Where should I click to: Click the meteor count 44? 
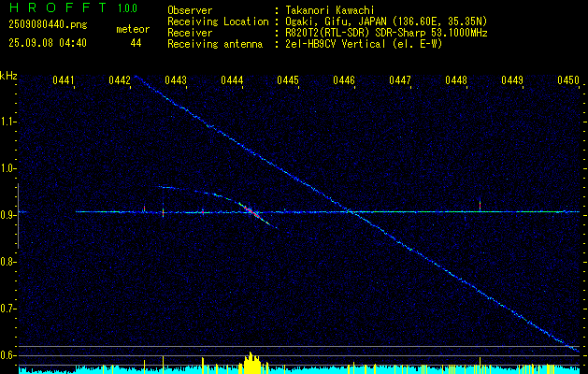pyautogui.click(x=136, y=43)
